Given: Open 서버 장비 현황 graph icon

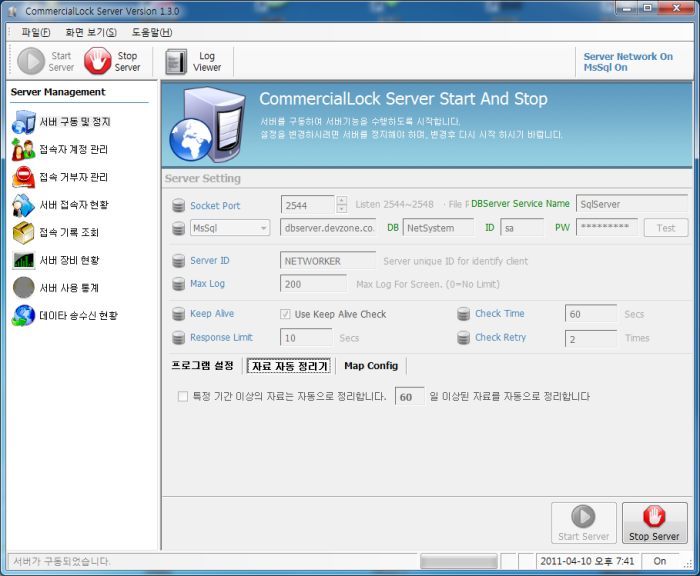Looking at the screenshot, I should click(x=23, y=260).
